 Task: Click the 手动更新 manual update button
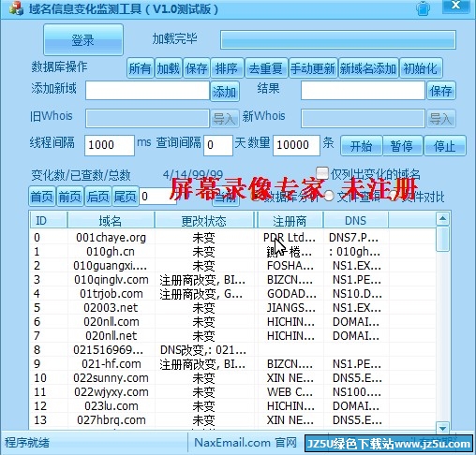[313, 67]
